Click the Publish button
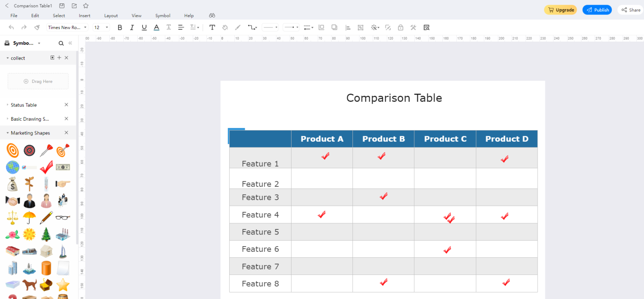The height and width of the screenshot is (299, 644). tap(597, 10)
